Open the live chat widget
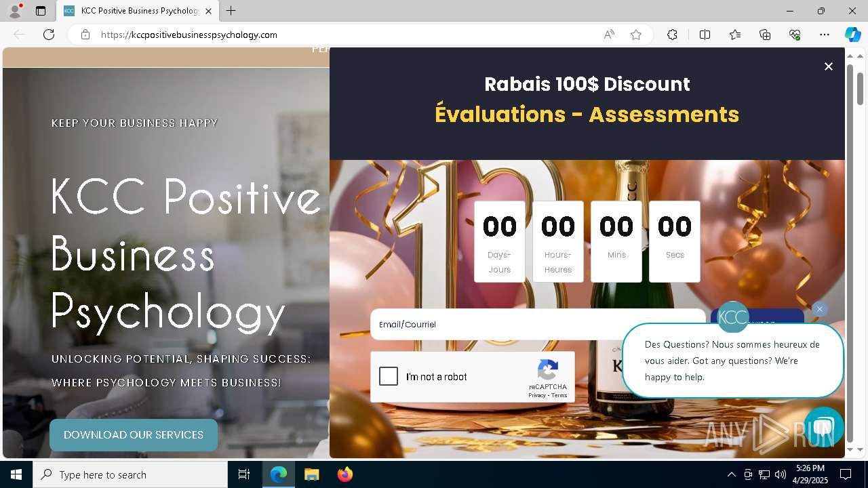Image resolution: width=868 pixels, height=488 pixels. click(824, 427)
